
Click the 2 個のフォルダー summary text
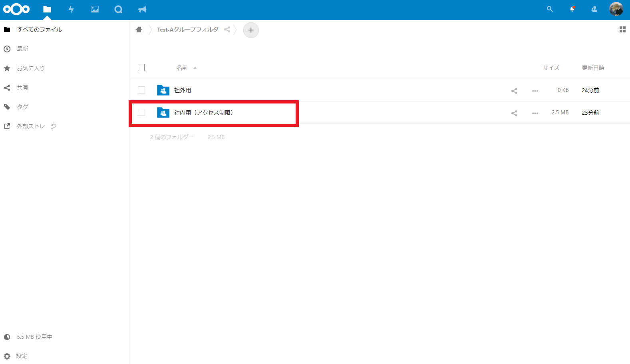[172, 137]
